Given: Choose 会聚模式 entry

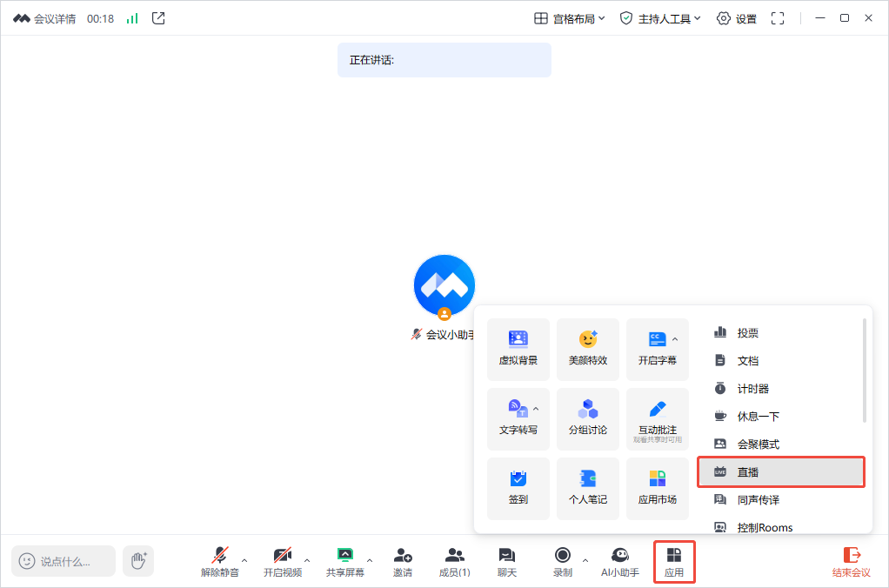Looking at the screenshot, I should tap(781, 444).
